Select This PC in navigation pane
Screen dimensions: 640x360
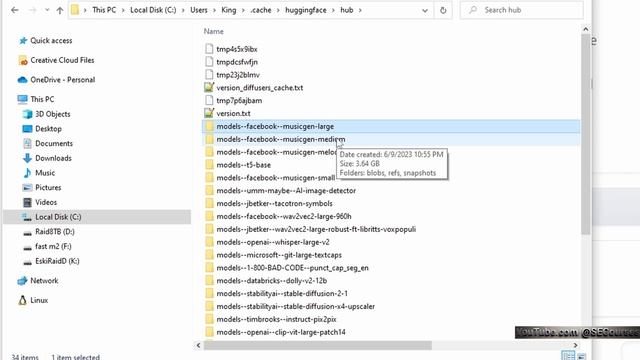click(42, 99)
